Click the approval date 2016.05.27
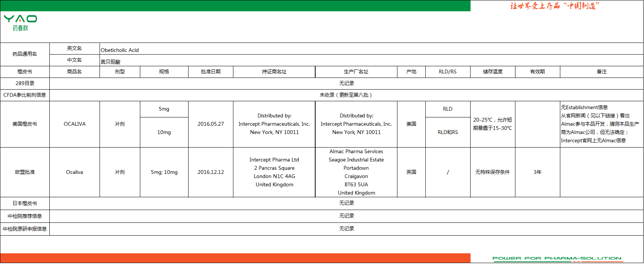Viewport: 644px width, 271px height. (x=211, y=124)
